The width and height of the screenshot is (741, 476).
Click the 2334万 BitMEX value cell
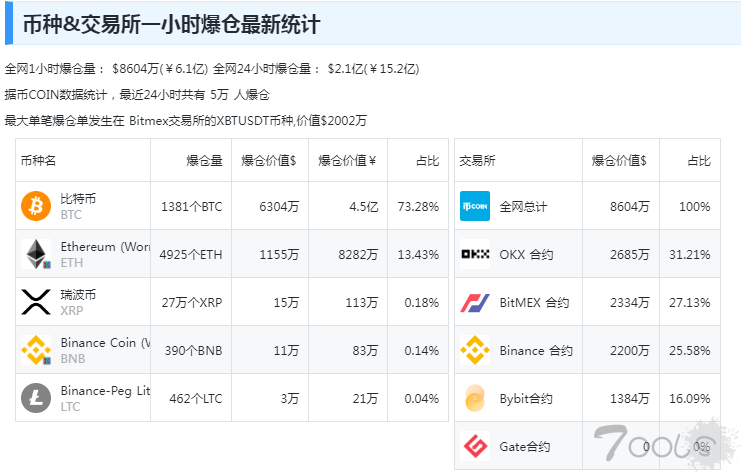point(629,303)
